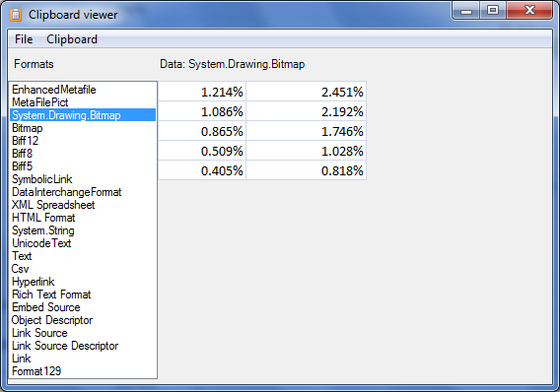The width and height of the screenshot is (560, 392).
Task: Click the Clipboard viewer app icon
Action: point(16,15)
